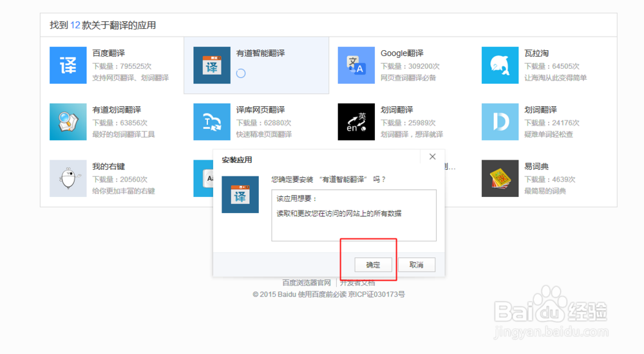Open the 百度翻译 app icon
Screen dimensions: 644x354
(68, 65)
